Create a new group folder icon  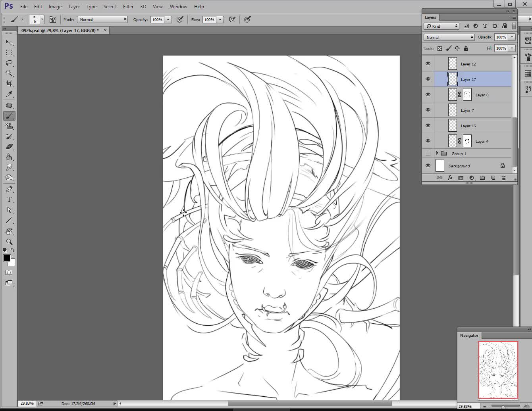[482, 178]
